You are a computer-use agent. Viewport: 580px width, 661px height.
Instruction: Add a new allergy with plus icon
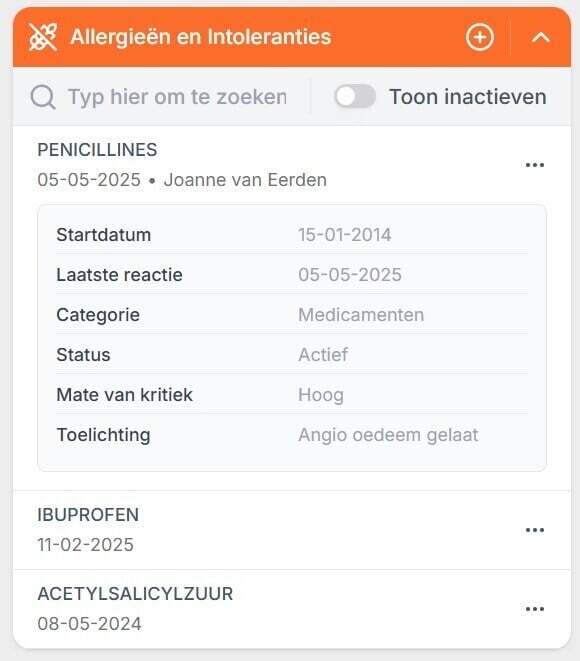(x=480, y=37)
